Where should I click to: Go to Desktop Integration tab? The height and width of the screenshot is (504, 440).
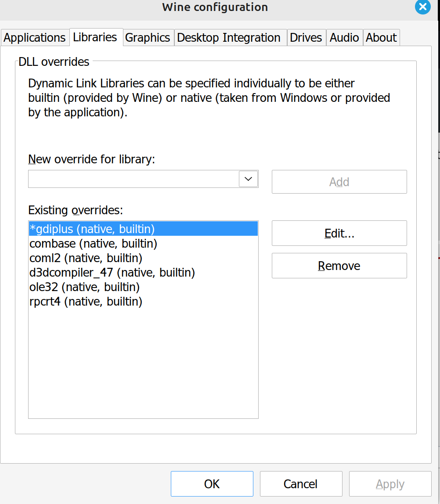229,38
